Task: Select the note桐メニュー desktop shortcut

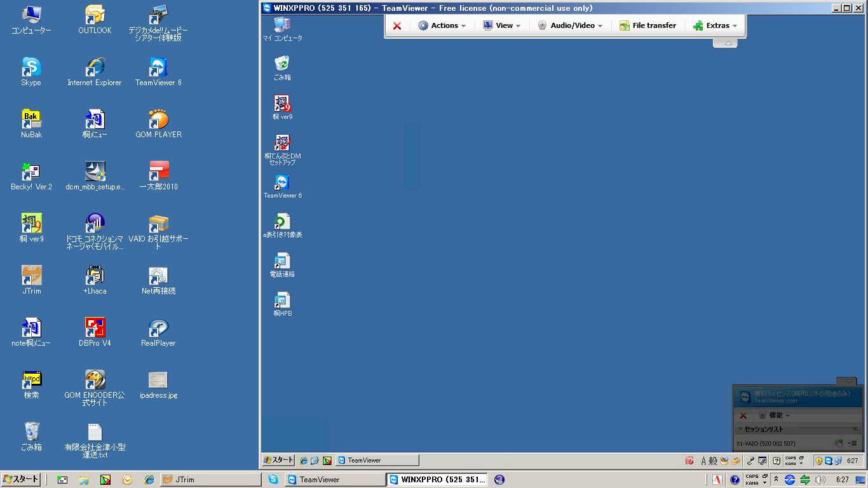Action: 31,332
